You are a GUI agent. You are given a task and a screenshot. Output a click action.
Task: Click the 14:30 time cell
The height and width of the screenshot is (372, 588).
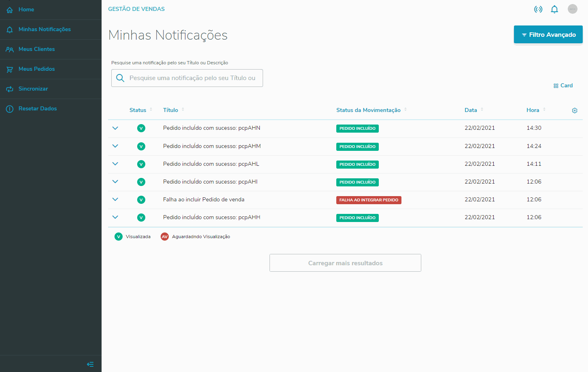point(534,128)
